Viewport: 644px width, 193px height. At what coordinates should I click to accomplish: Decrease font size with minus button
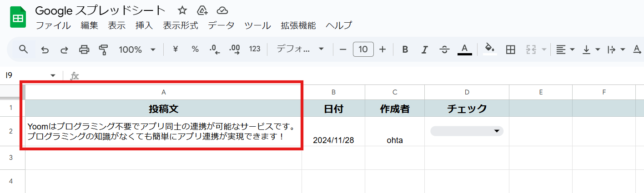(343, 49)
